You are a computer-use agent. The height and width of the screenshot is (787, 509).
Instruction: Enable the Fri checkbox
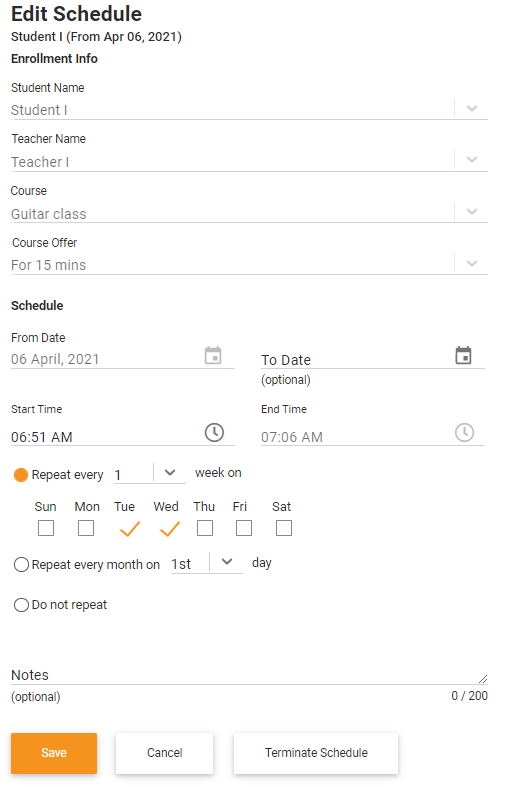pos(244,528)
